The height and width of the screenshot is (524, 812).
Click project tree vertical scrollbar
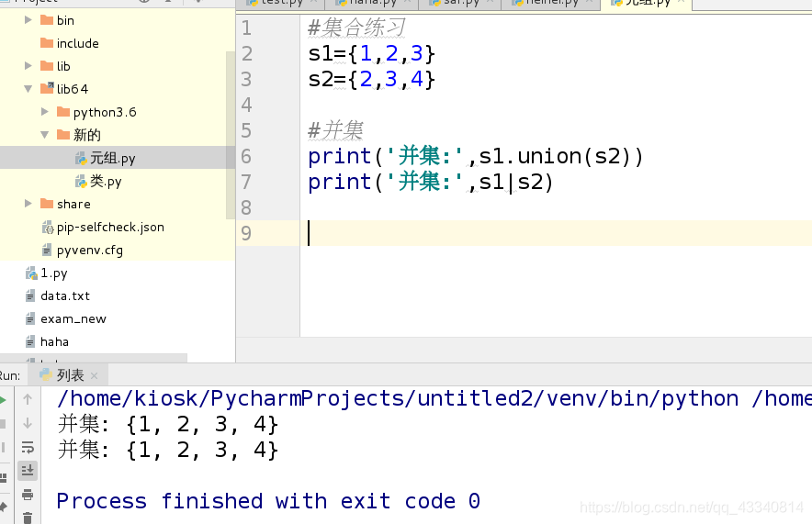point(231,135)
